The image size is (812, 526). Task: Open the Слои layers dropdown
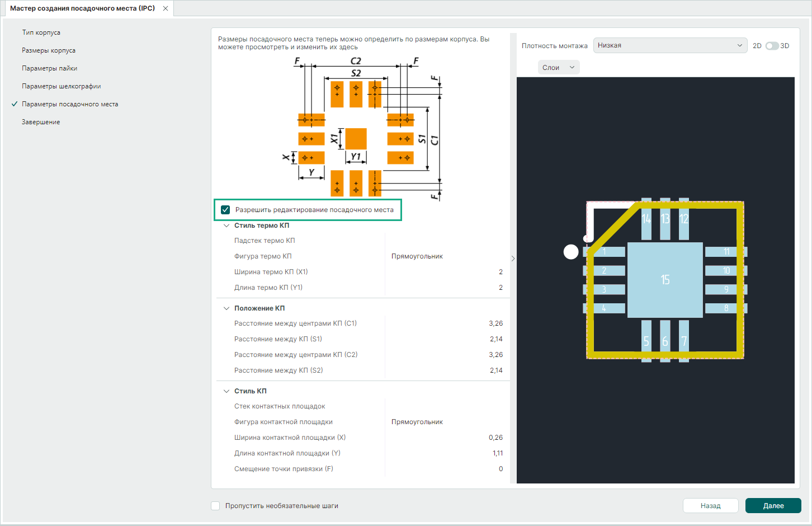pyautogui.click(x=558, y=68)
